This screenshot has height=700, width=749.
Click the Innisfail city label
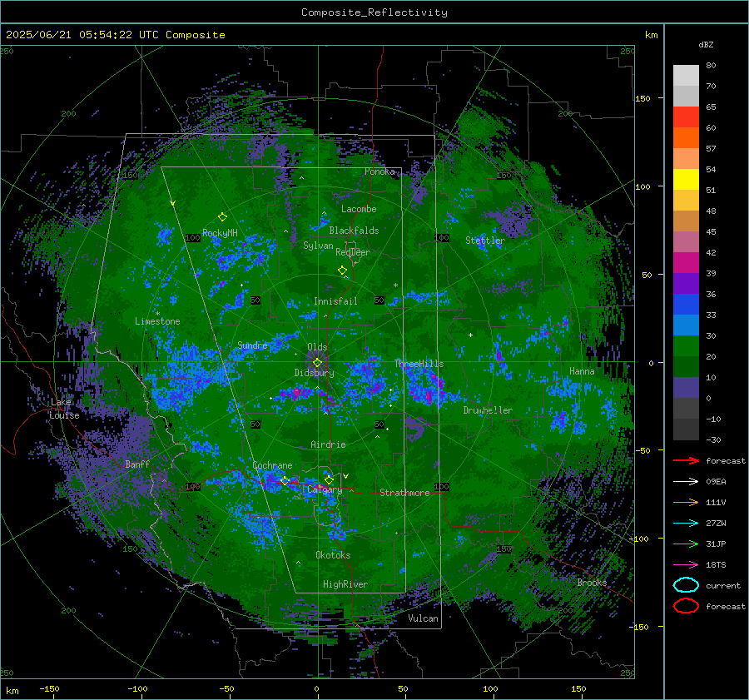[x=335, y=301]
